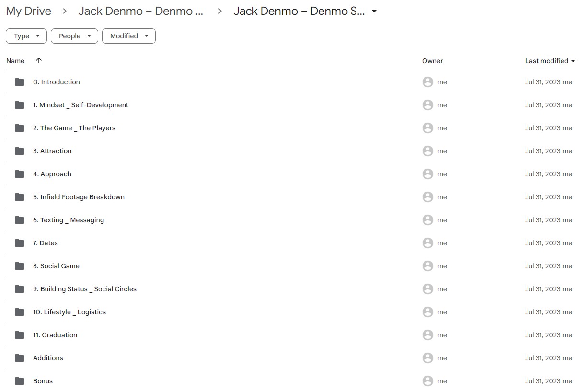Screen dimensions: 585x392
Task: Open the parent Jack Denmo breadcrumb folder
Action: 140,12
